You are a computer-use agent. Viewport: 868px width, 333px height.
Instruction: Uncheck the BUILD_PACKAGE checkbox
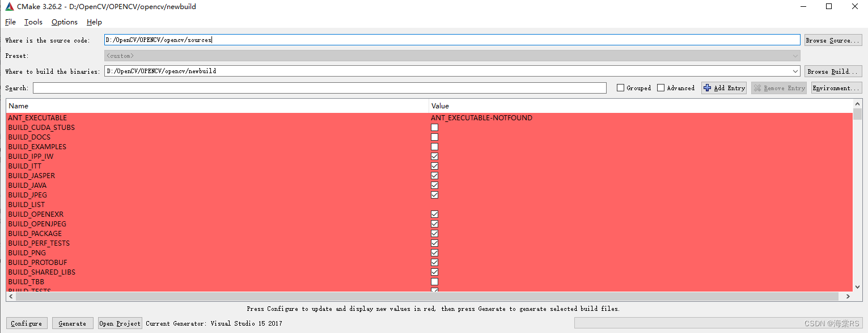[x=434, y=234]
